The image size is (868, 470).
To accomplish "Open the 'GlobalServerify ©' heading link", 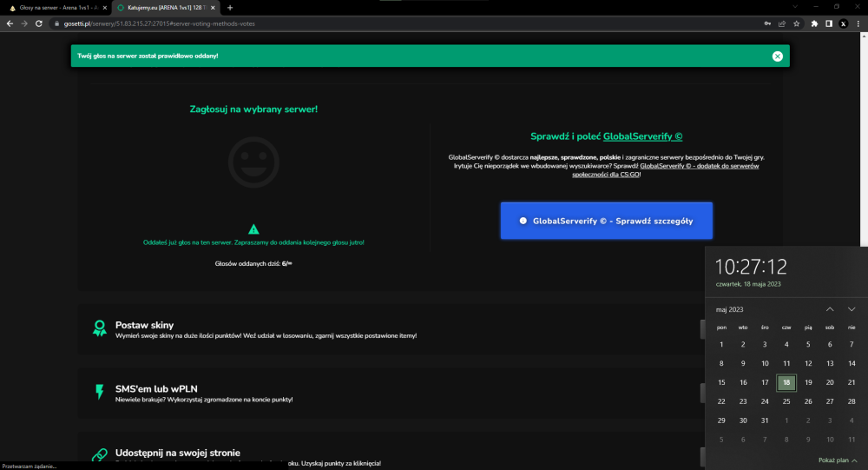I will [642, 136].
